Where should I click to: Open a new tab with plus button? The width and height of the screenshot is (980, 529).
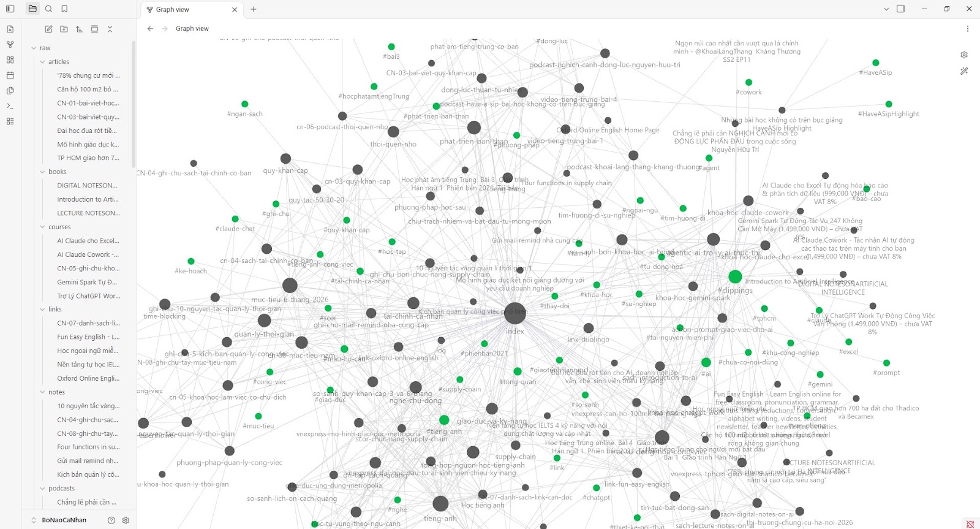[x=254, y=9]
